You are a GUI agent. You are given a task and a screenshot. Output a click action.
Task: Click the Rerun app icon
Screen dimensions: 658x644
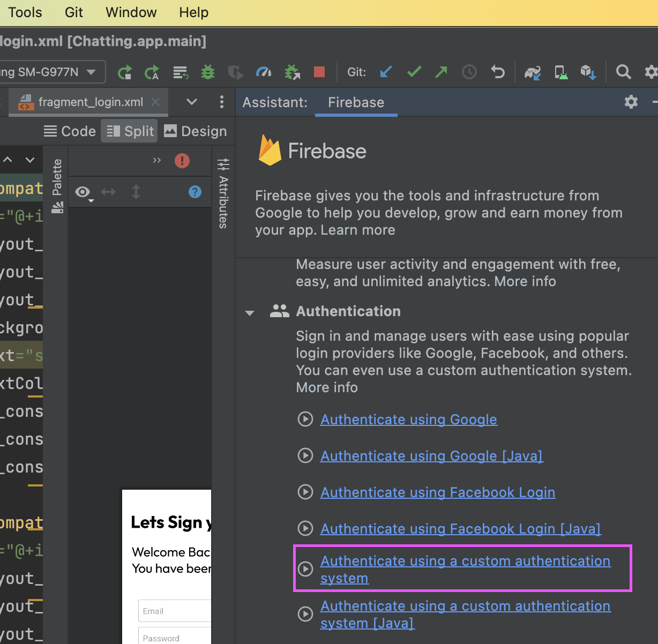(124, 72)
